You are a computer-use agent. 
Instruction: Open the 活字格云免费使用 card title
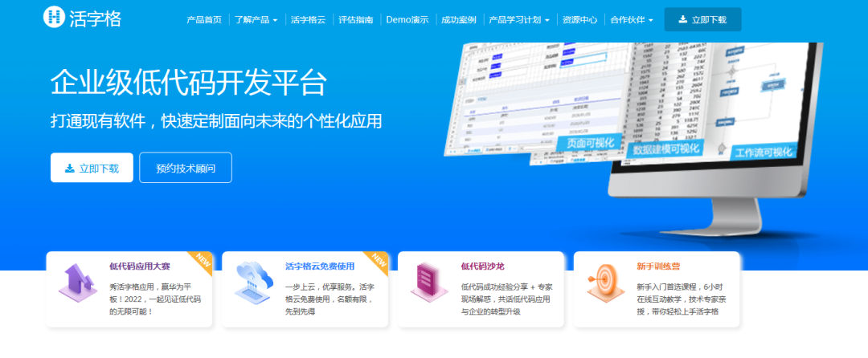[319, 266]
